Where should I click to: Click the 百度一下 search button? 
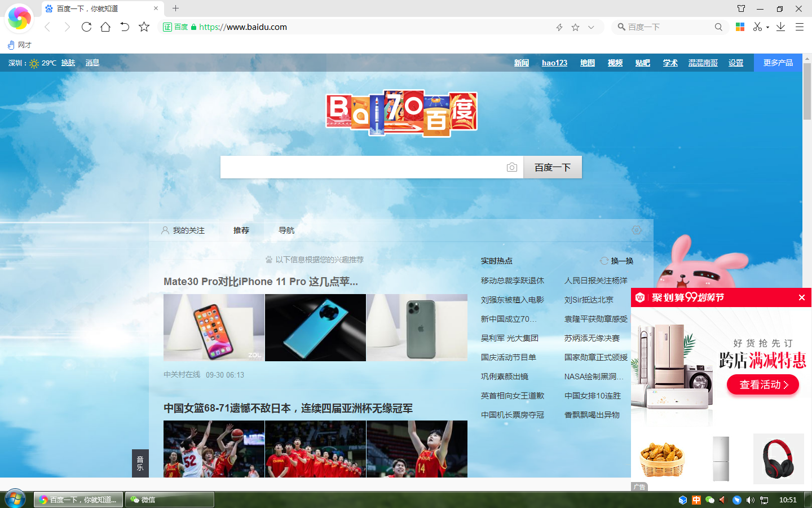553,167
